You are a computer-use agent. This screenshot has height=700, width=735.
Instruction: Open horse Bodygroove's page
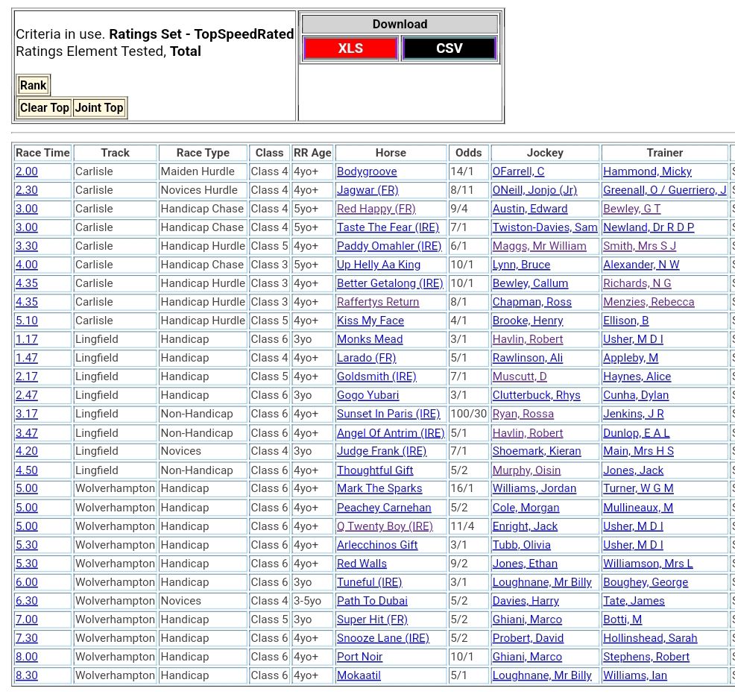click(367, 171)
